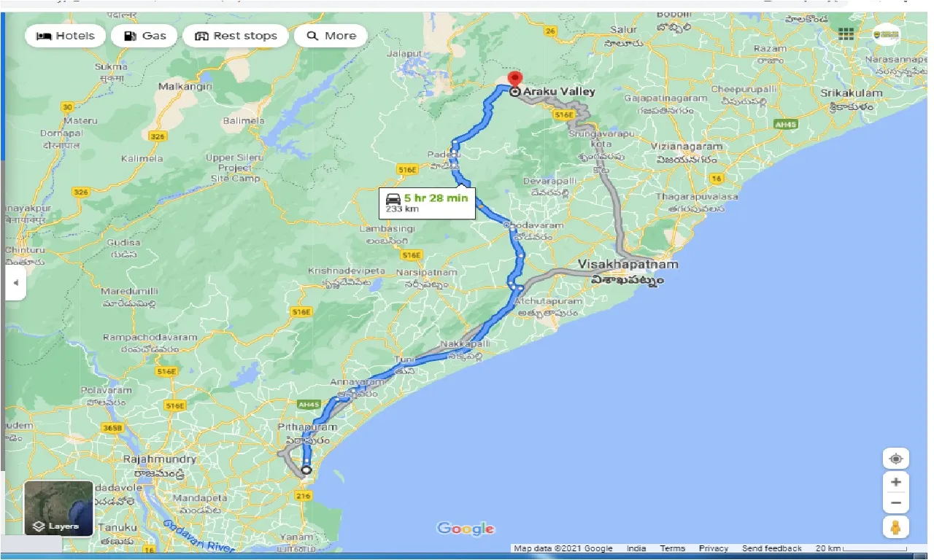Screen dimensions: 934x560
Task: Click the Devarapalli town label
Action: [x=551, y=180]
